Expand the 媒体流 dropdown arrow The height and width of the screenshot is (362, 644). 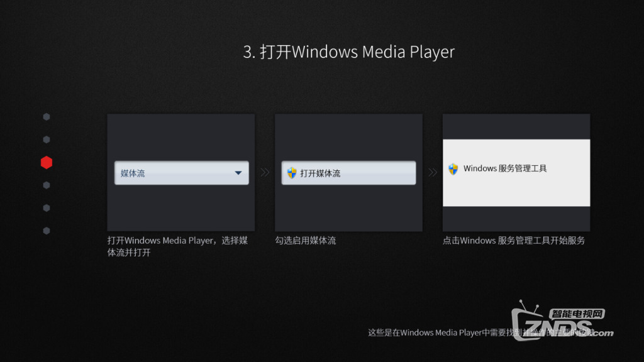coord(238,173)
